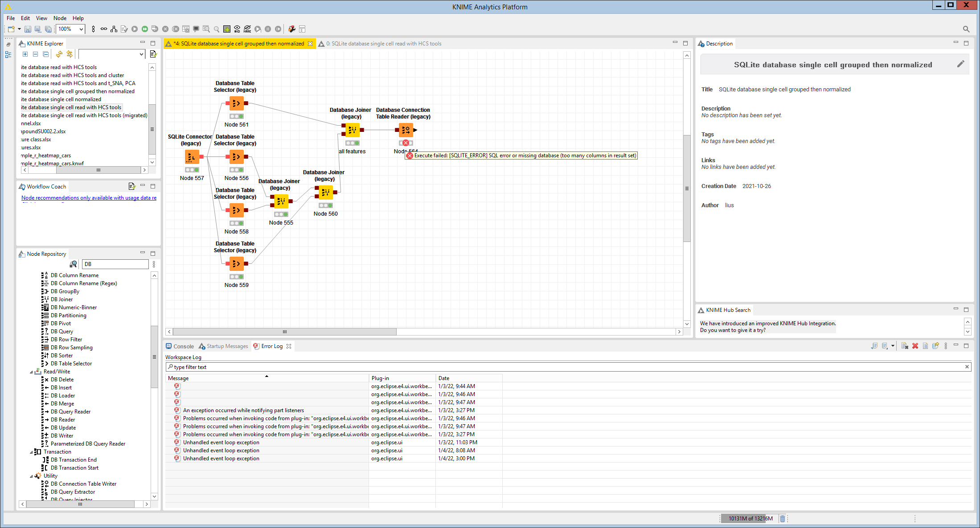
Task: Click the hide node names icon
Action: click(x=247, y=29)
